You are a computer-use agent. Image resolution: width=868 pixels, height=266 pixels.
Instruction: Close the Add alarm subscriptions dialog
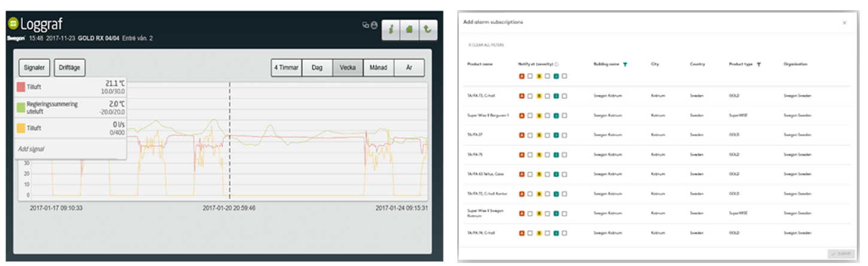point(844,23)
